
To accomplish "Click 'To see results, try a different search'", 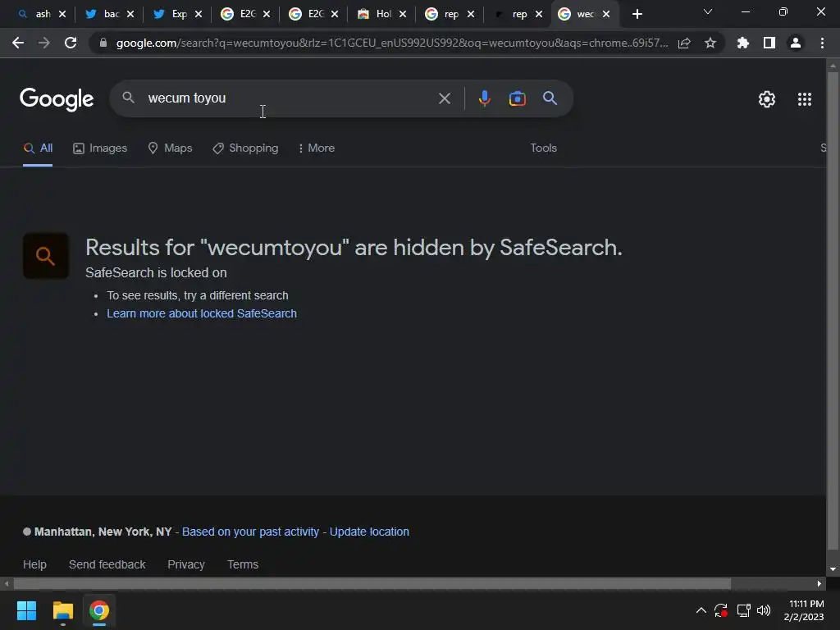I will [198, 295].
